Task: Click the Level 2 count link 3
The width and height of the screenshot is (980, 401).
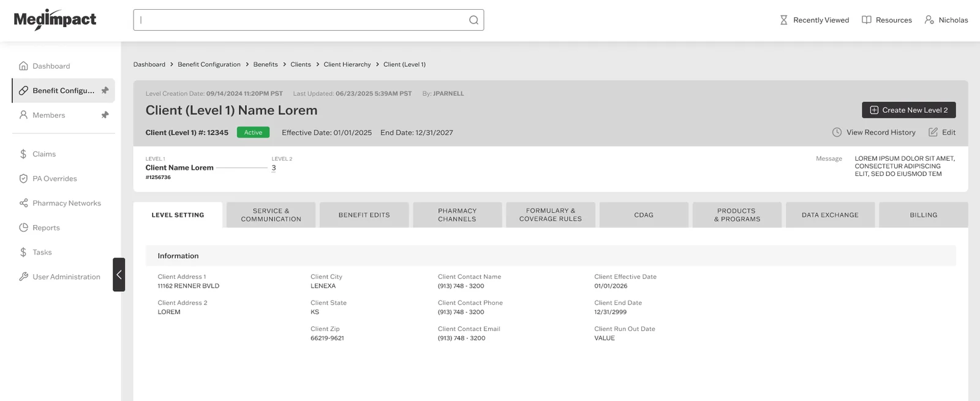Action: [x=274, y=168]
